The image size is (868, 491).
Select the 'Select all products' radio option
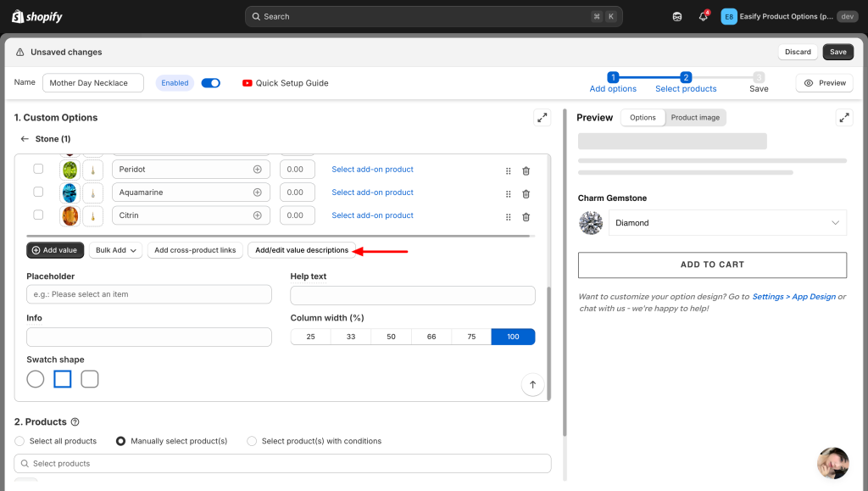(21, 441)
